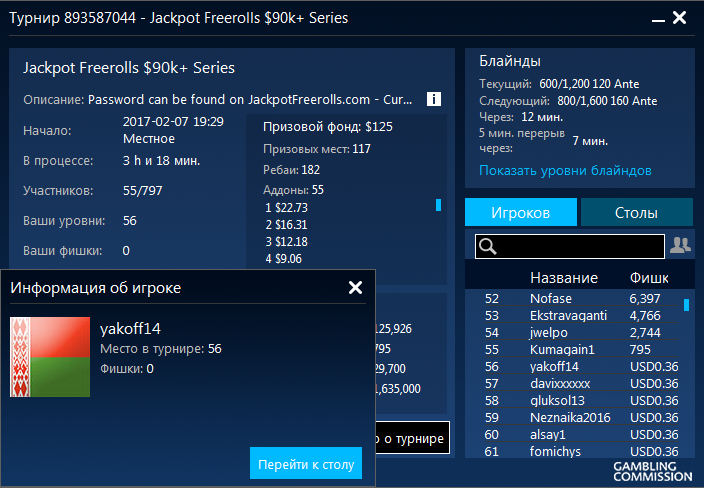Click the start time 2017-02-07 19:29
The image size is (704, 488).
[173, 122]
